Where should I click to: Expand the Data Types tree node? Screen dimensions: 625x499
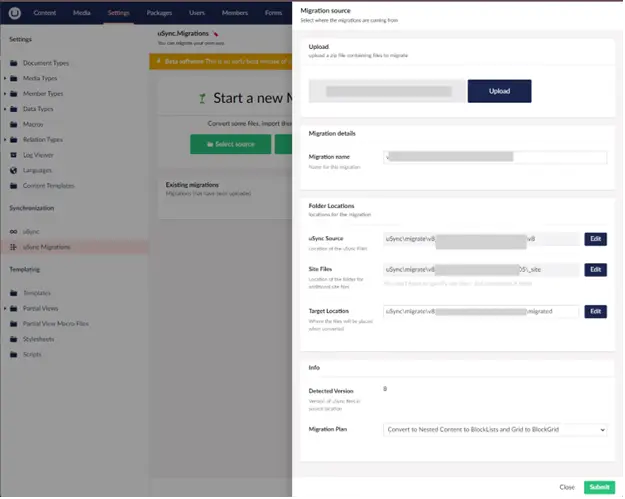click(5, 109)
